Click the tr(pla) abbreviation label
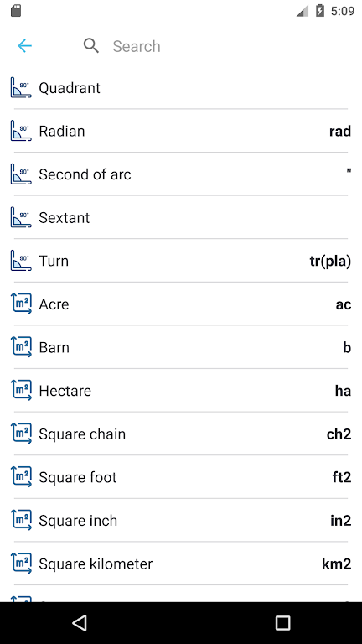 [x=330, y=262]
